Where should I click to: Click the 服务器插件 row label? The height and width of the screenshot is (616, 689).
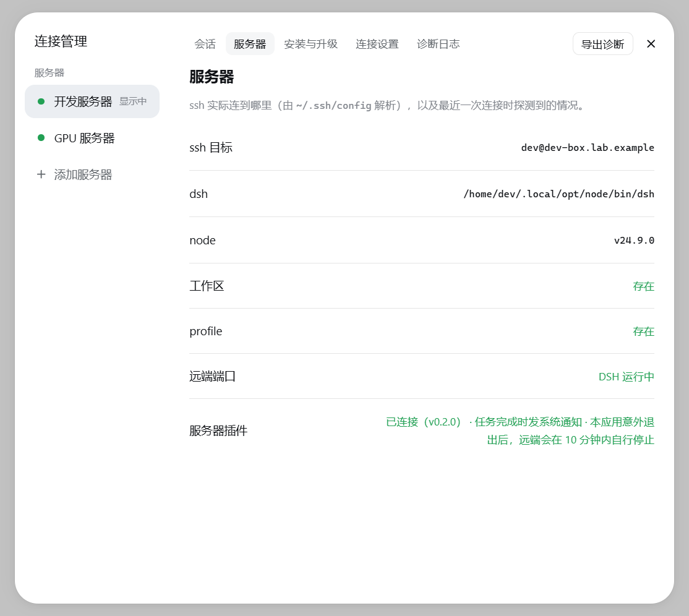pos(218,430)
